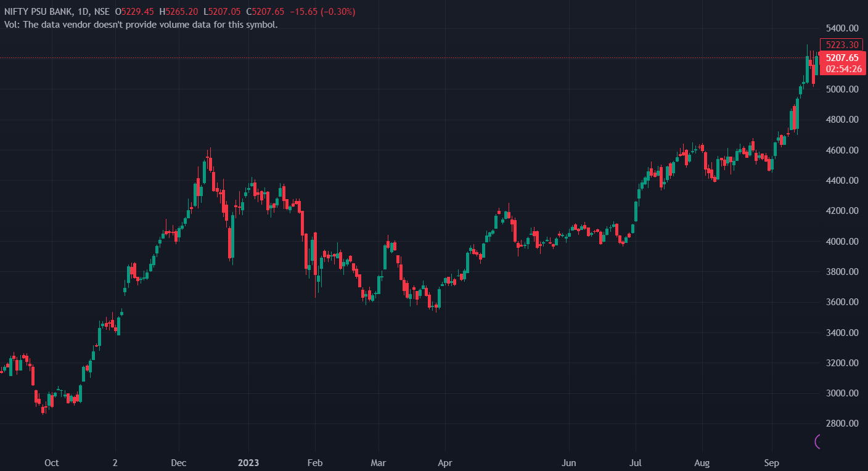This screenshot has width=868, height=471.
Task: Click the 4600.00 price axis label
Action: pos(842,150)
